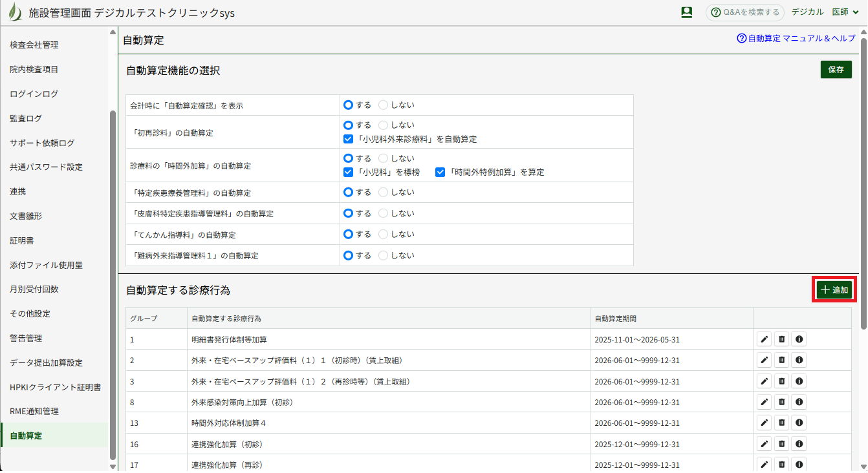Screen dimensions: 868x473
Task: Click the sidebar vertical scrollbar thumb
Action: coord(113,284)
